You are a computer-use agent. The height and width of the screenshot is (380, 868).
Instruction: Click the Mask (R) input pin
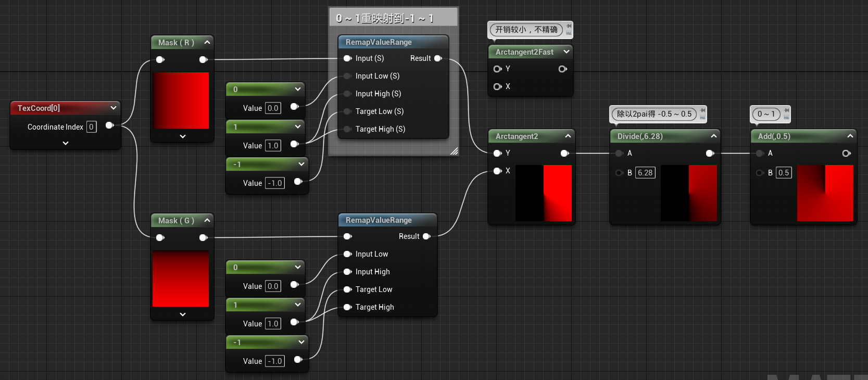click(160, 59)
